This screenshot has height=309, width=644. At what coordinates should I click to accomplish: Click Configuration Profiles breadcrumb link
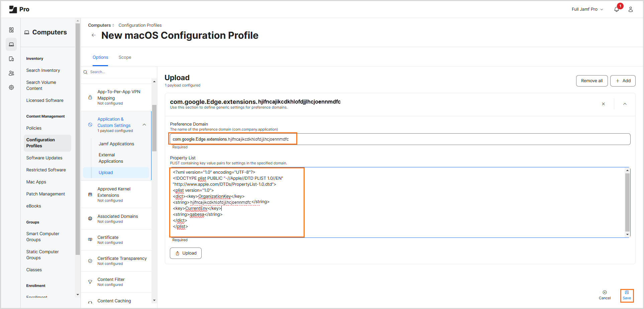140,25
